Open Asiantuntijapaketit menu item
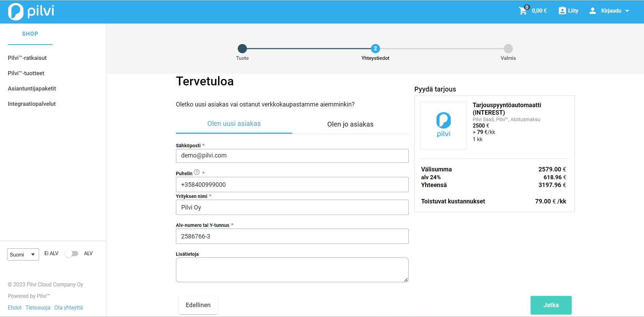644x317 pixels. point(32,88)
